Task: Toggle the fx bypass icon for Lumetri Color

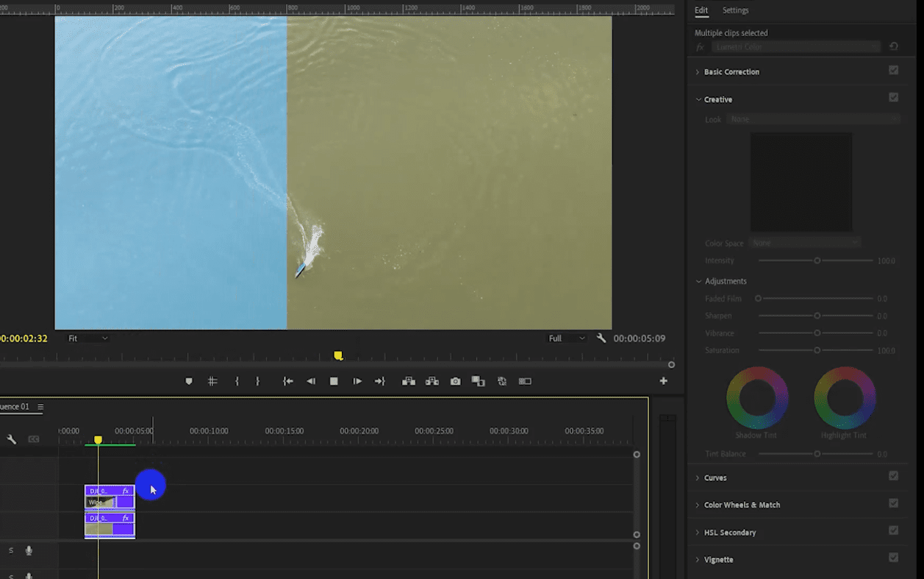Action: [x=701, y=47]
